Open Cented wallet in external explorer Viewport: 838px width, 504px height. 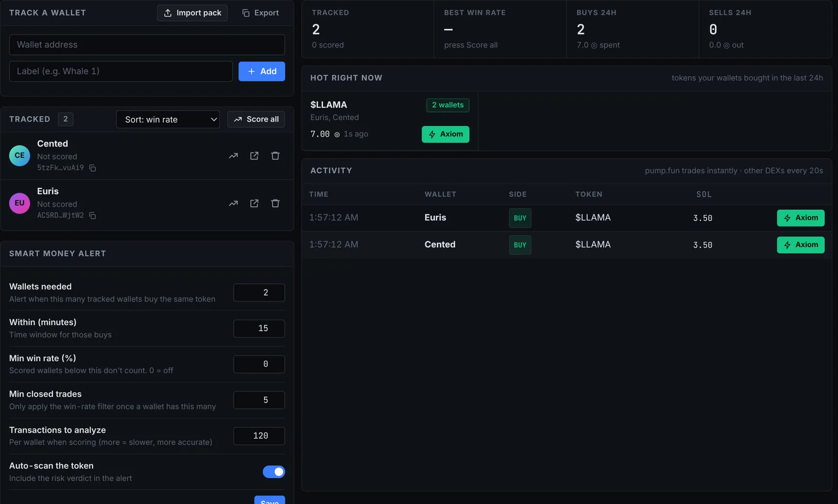254,156
